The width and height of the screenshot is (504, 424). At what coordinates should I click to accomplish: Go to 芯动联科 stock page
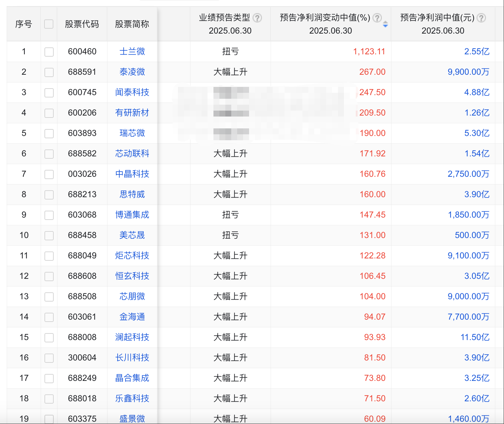[132, 153]
